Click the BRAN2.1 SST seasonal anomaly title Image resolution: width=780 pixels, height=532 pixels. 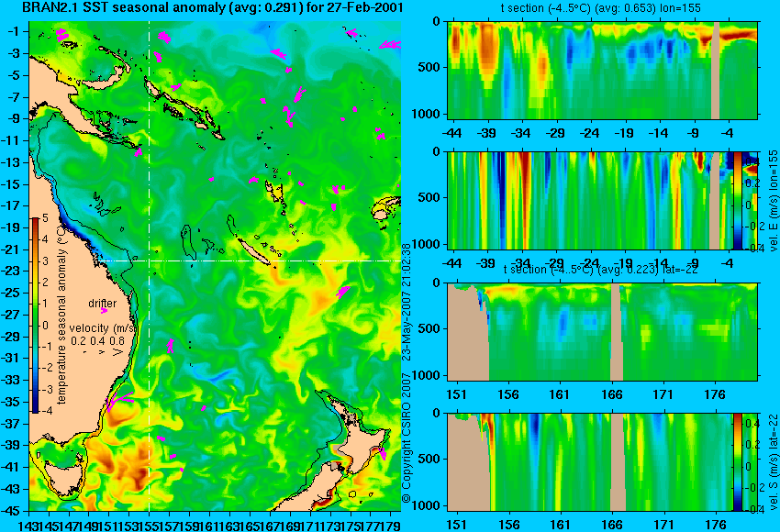point(212,8)
